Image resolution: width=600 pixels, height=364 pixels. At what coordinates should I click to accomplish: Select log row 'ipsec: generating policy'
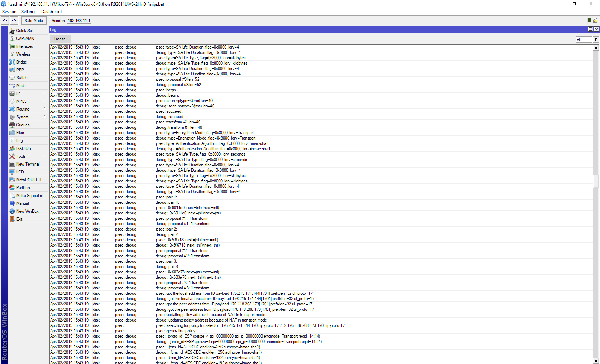(321, 331)
